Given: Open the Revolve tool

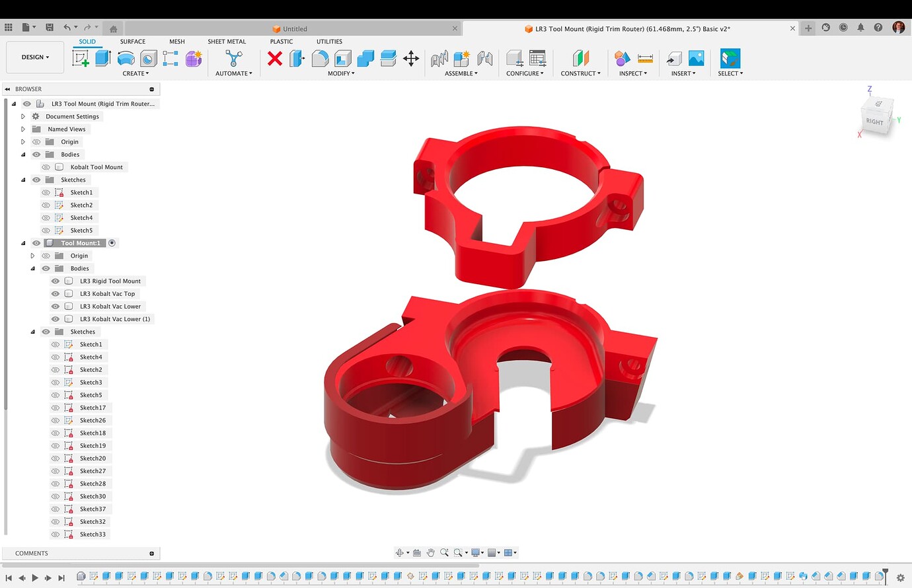Looking at the screenshot, I should coord(126,57).
